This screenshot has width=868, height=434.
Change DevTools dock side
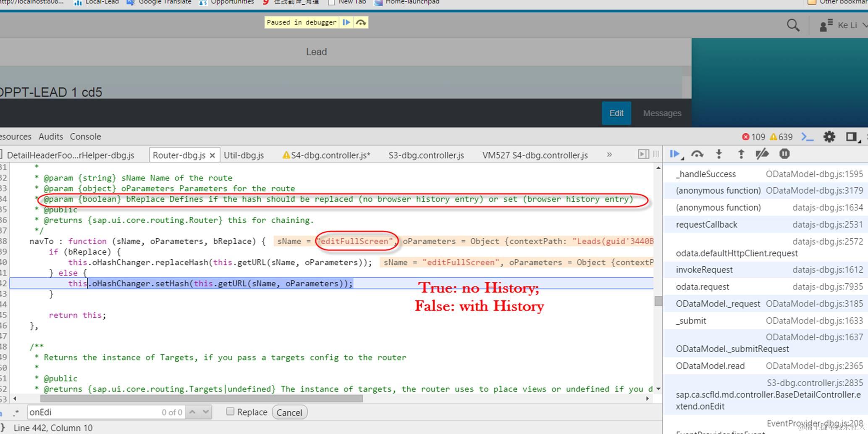tap(851, 137)
